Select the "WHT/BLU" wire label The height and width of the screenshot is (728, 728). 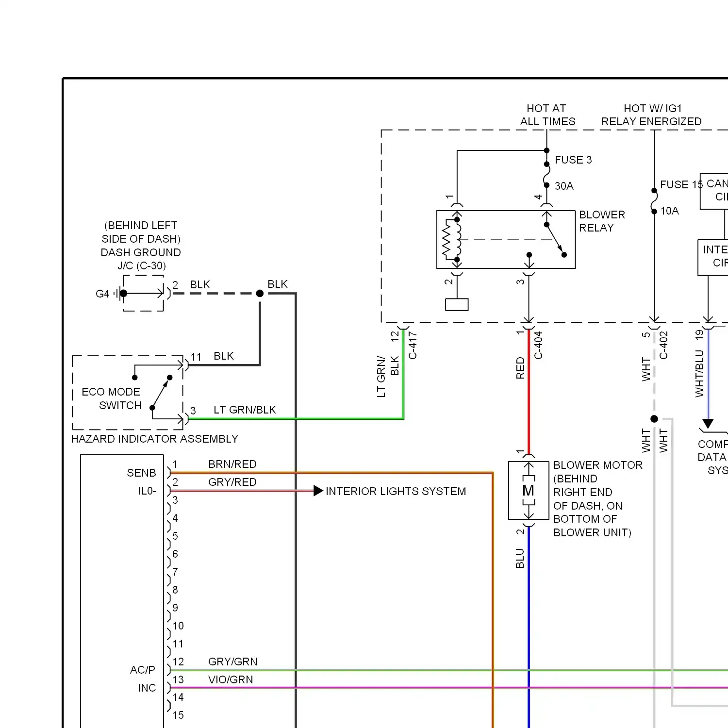pos(699,373)
